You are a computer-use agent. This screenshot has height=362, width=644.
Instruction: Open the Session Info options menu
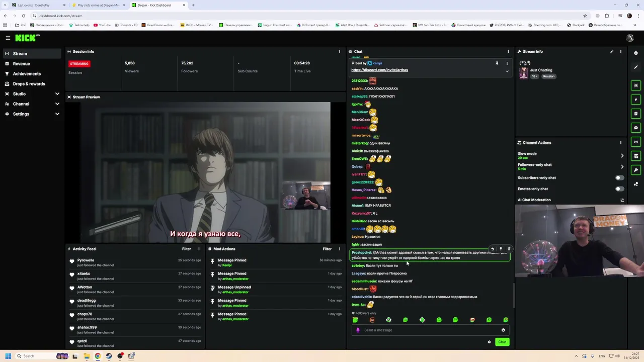(339, 51)
